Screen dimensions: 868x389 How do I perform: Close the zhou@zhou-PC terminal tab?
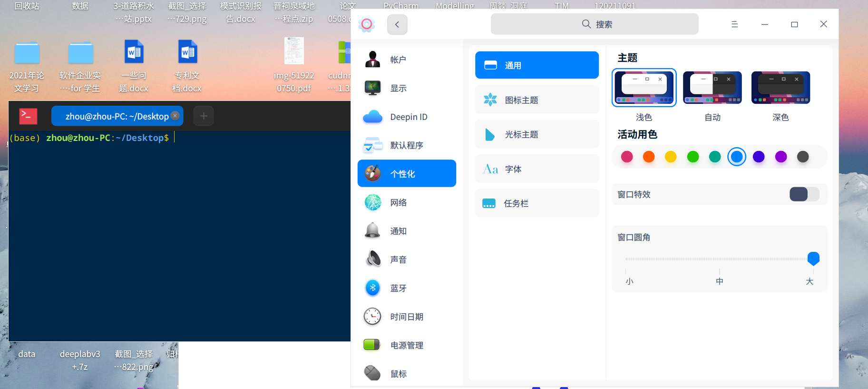(x=175, y=116)
